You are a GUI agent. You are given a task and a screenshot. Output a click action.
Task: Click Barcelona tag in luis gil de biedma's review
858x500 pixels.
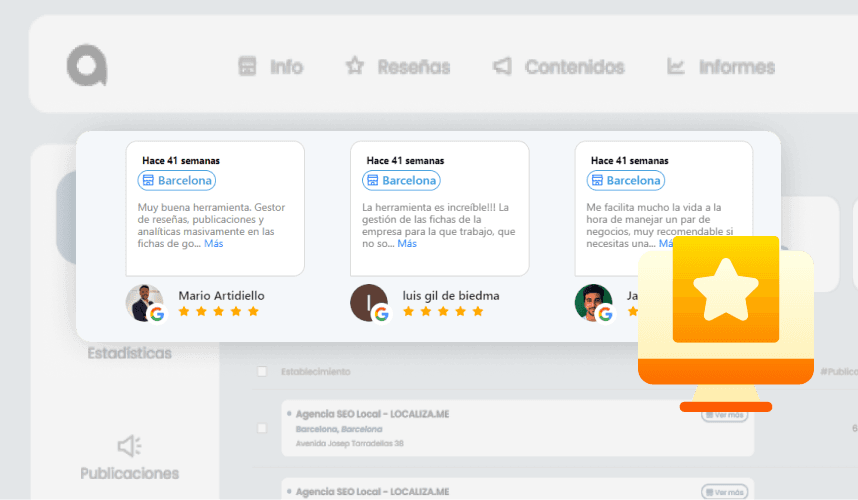point(401,180)
